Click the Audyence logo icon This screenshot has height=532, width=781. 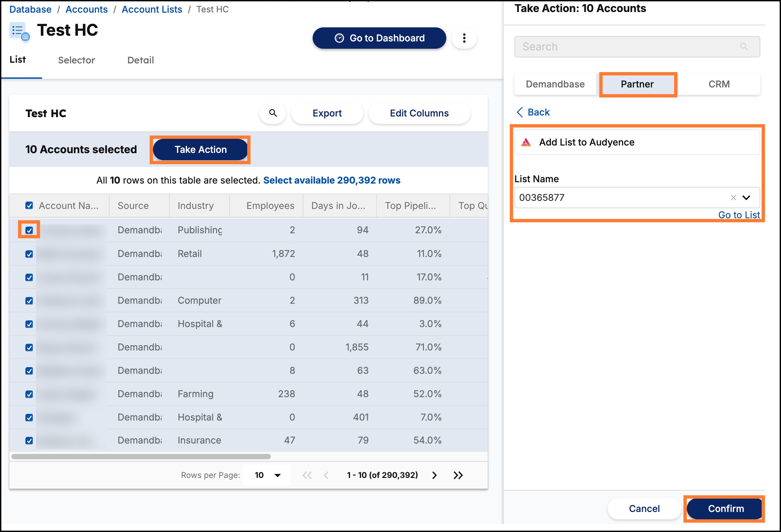coord(526,143)
